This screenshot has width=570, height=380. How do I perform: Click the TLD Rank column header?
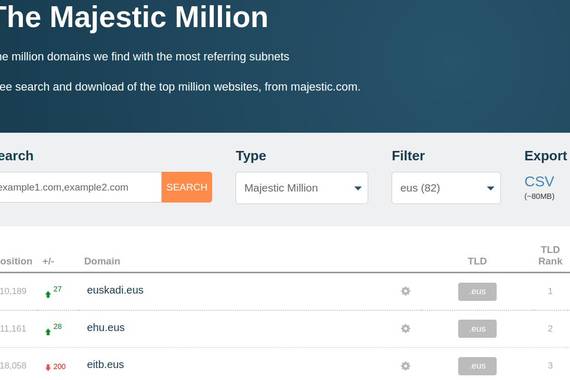[550, 255]
